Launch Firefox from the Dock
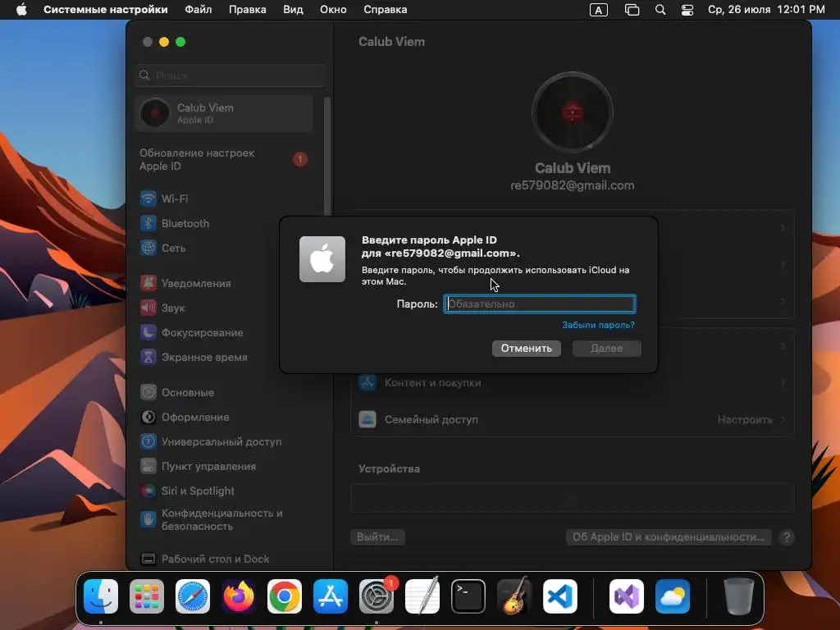This screenshot has width=840, height=630. pos(239,596)
